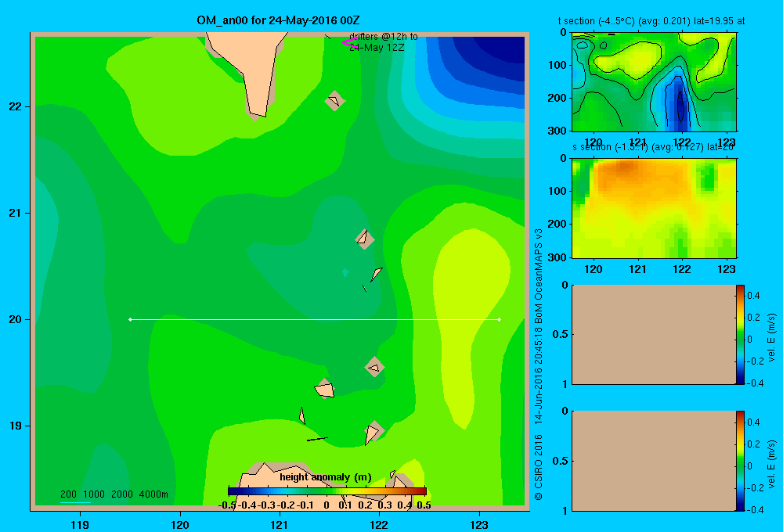Click the '0.4' tick on the upper velocity color bar

[x=753, y=296]
